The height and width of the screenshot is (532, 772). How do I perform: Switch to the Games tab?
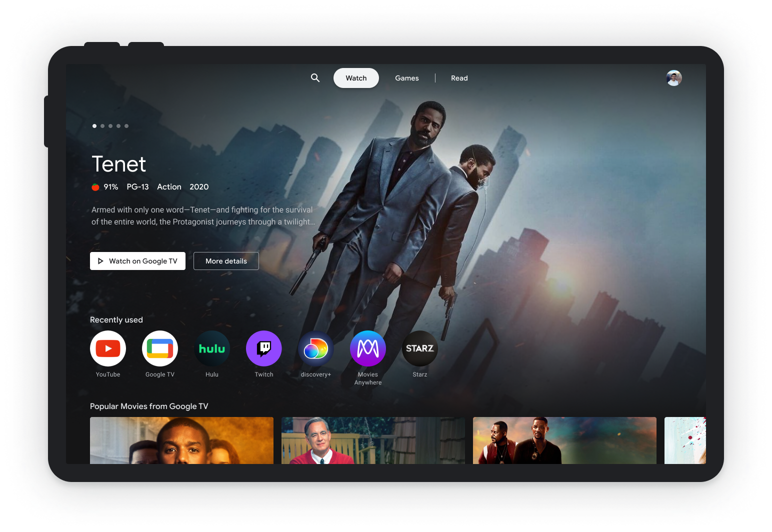click(x=406, y=78)
